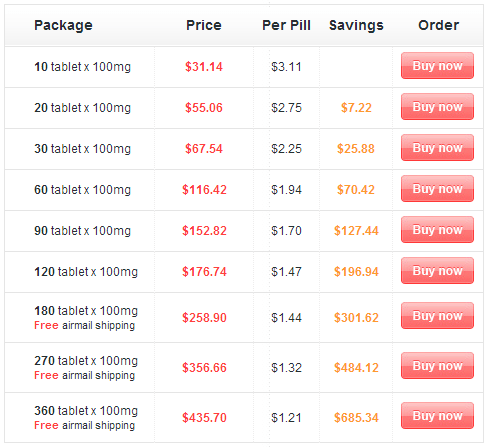Click Buy now for 180 tablet package
The image size is (488, 447).
(x=437, y=316)
